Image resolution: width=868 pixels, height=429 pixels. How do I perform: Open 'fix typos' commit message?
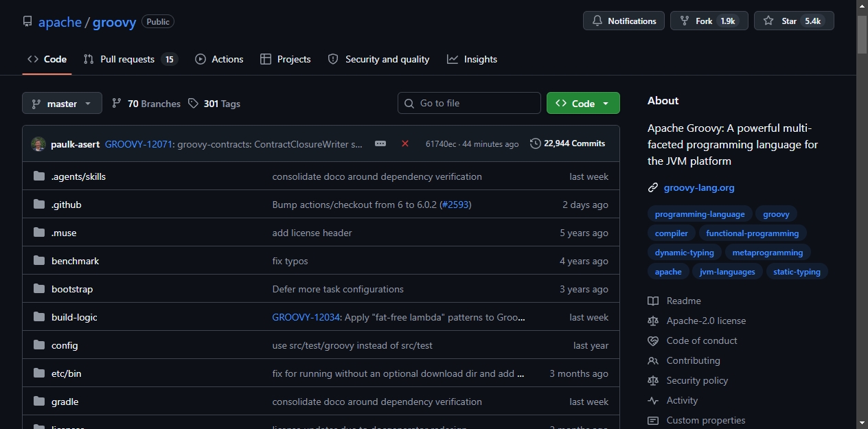click(290, 261)
